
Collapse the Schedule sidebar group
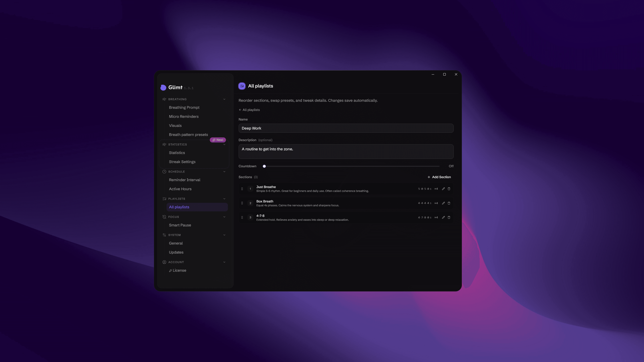224,172
